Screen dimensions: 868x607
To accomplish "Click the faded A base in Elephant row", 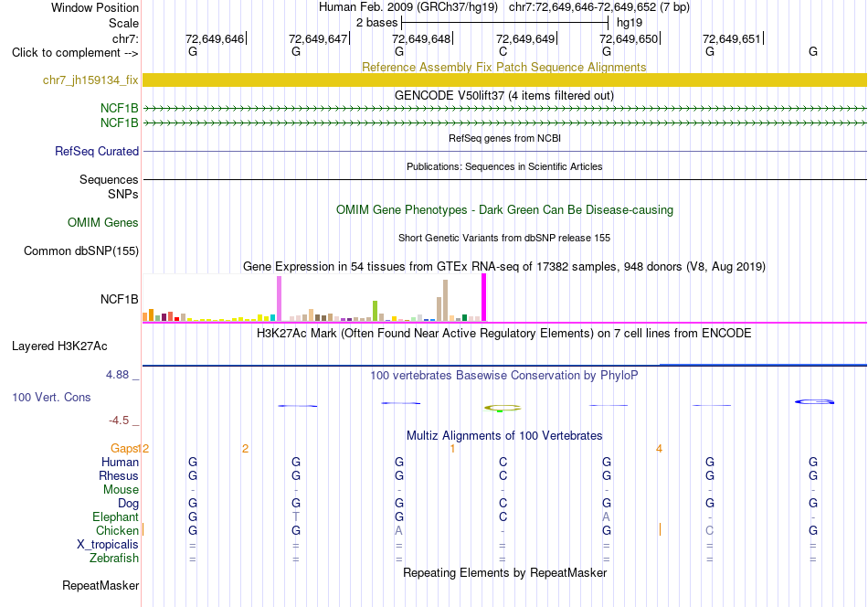I will click(606, 516).
